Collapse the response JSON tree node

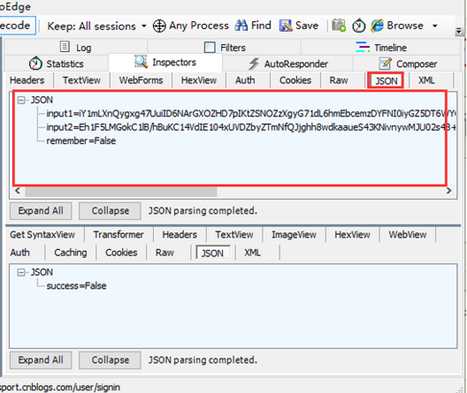coord(21,272)
